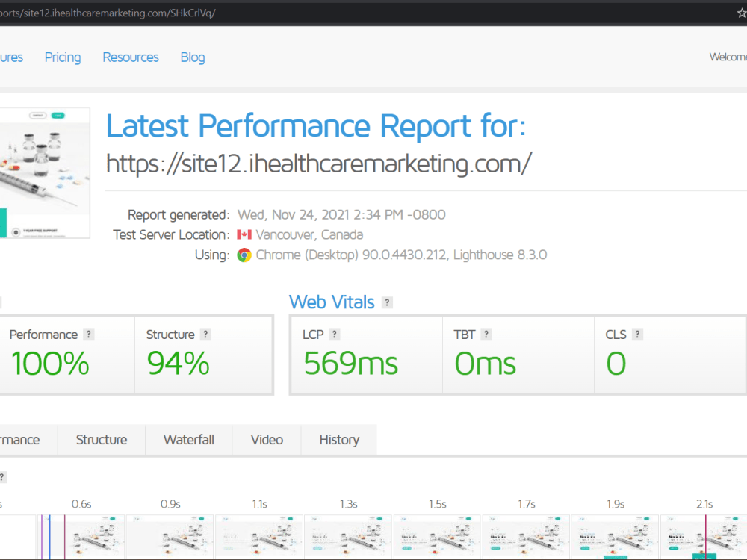Screen dimensions: 747x560
Task: Select the 1.3s filmstrip frame
Action: [x=348, y=537]
